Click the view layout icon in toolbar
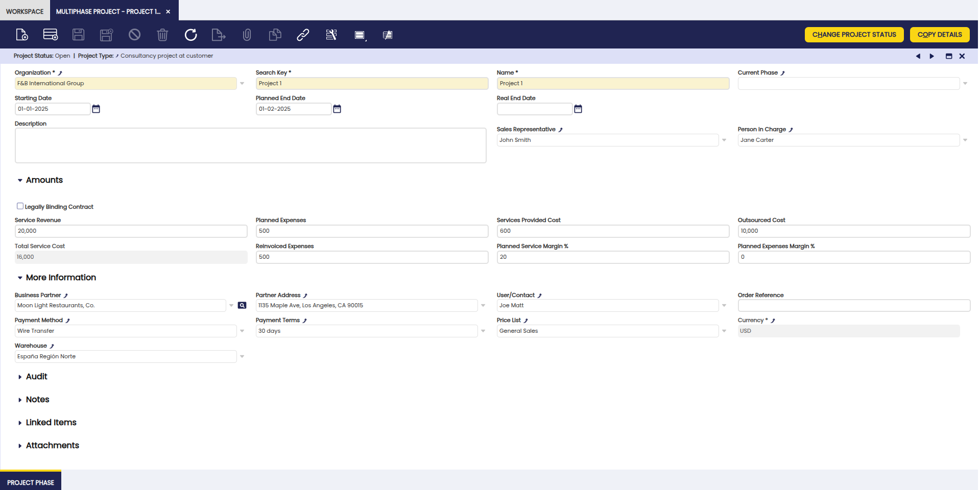Screen dimensions: 980x490 pos(360,35)
